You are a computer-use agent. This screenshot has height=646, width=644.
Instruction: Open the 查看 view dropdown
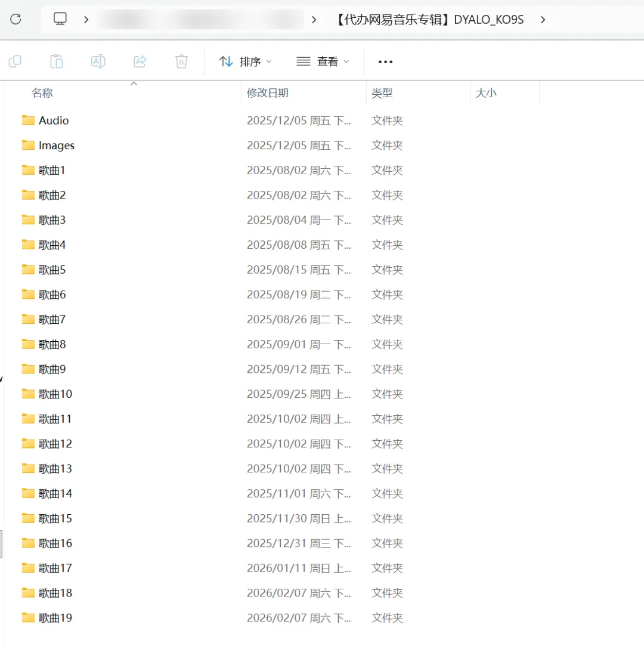(323, 61)
